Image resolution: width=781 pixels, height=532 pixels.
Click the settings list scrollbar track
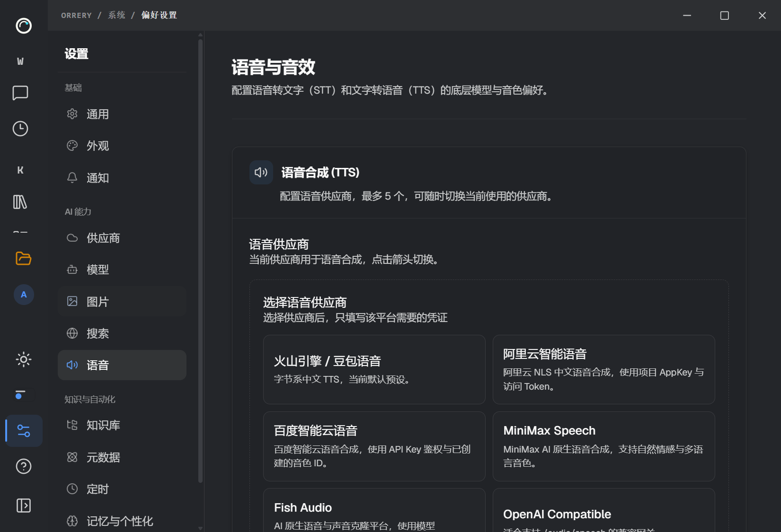click(201, 260)
